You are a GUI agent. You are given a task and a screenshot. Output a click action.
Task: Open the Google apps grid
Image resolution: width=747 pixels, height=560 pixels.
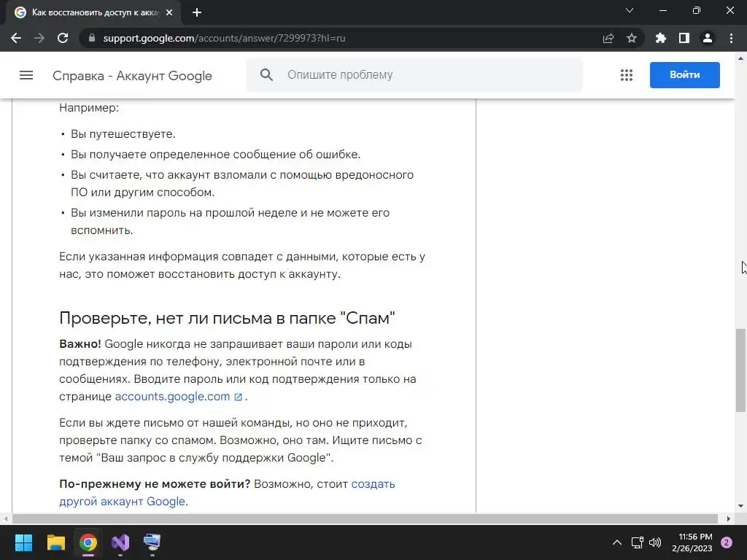pos(627,75)
